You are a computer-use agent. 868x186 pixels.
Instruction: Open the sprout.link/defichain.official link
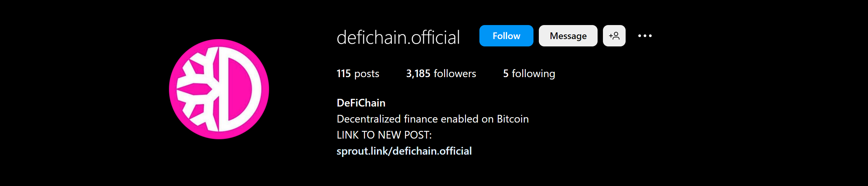(404, 151)
